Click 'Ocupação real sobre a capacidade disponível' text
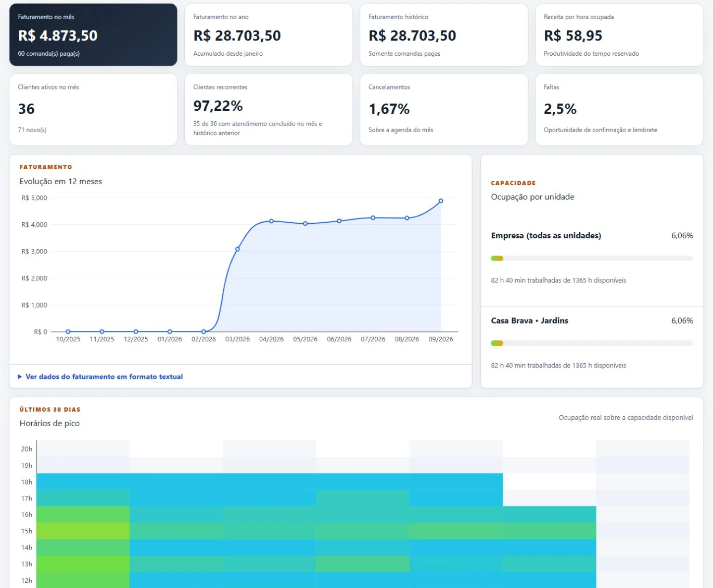The width and height of the screenshot is (713, 588). [x=626, y=418]
